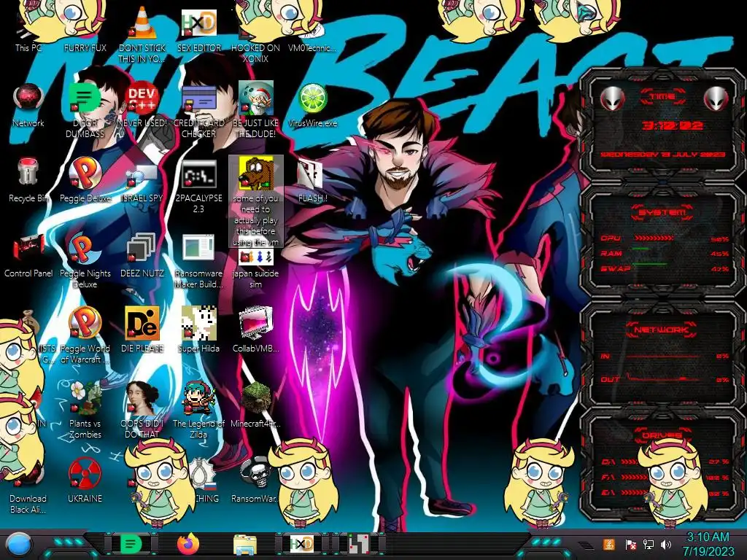Launch Super Hilda game

tap(198, 323)
